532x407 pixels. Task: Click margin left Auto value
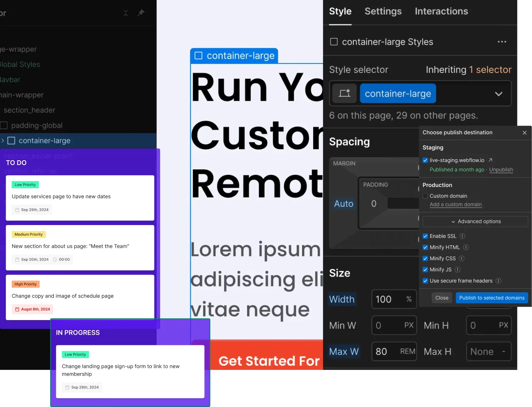pos(344,204)
